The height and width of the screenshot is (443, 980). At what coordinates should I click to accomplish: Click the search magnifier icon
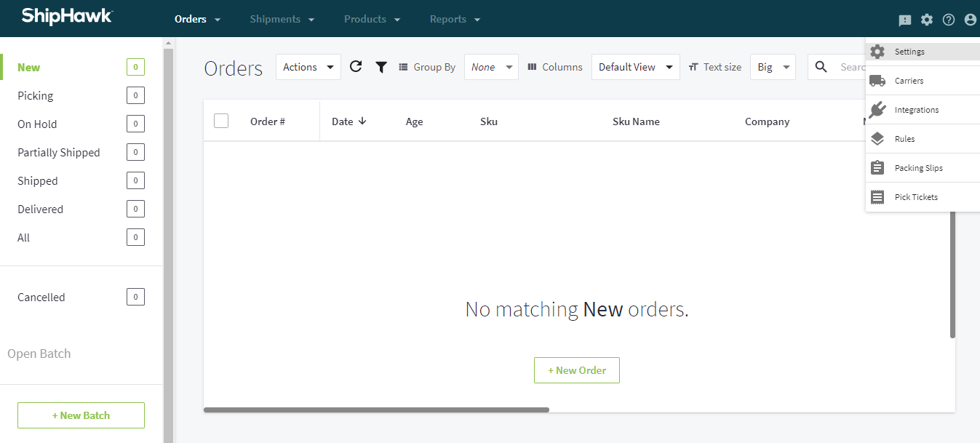click(821, 66)
